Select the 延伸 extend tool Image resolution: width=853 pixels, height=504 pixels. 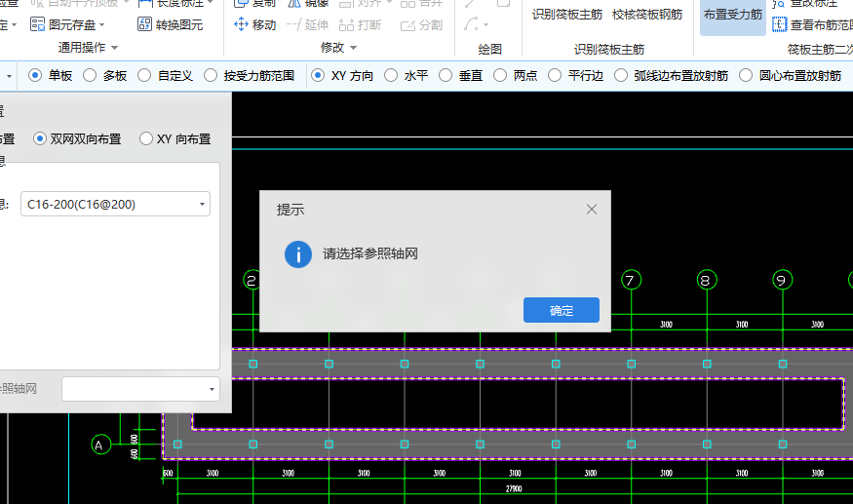point(307,25)
